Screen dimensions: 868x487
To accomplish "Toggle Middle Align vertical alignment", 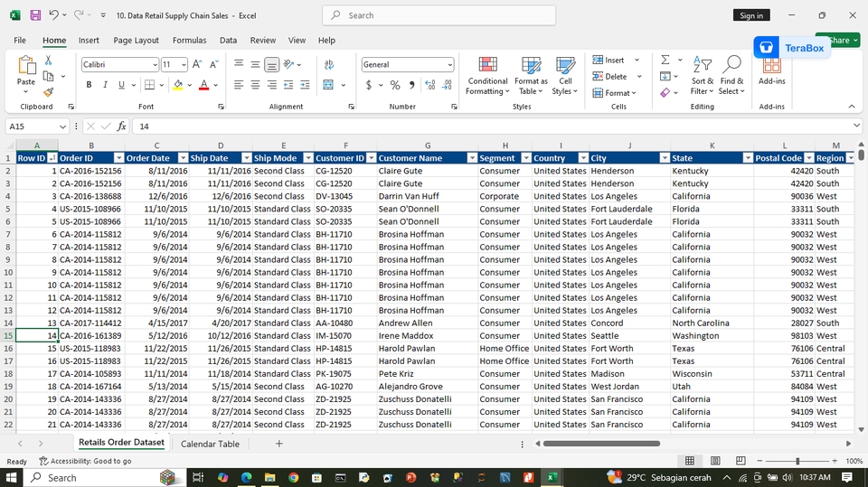I will tap(255, 64).
